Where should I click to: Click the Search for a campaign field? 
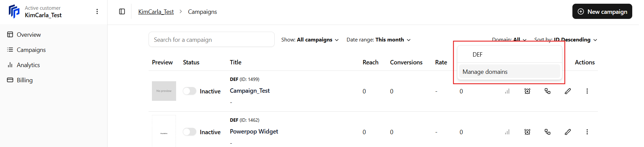pos(211,40)
